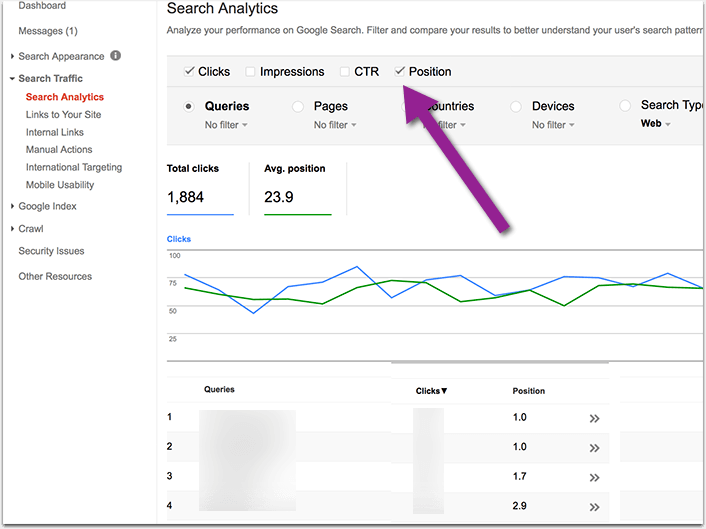Select the Devices radio button
This screenshot has width=706, height=529.
[516, 106]
